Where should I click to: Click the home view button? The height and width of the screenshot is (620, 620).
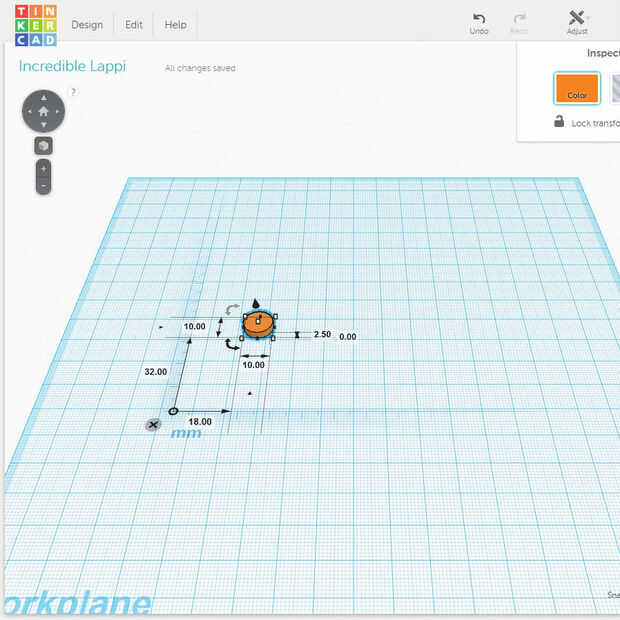(x=43, y=112)
